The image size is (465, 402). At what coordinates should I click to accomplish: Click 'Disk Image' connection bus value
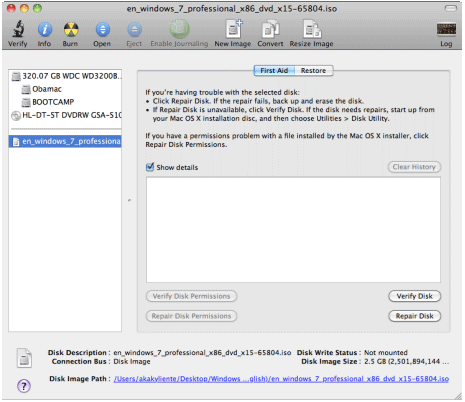click(x=132, y=362)
